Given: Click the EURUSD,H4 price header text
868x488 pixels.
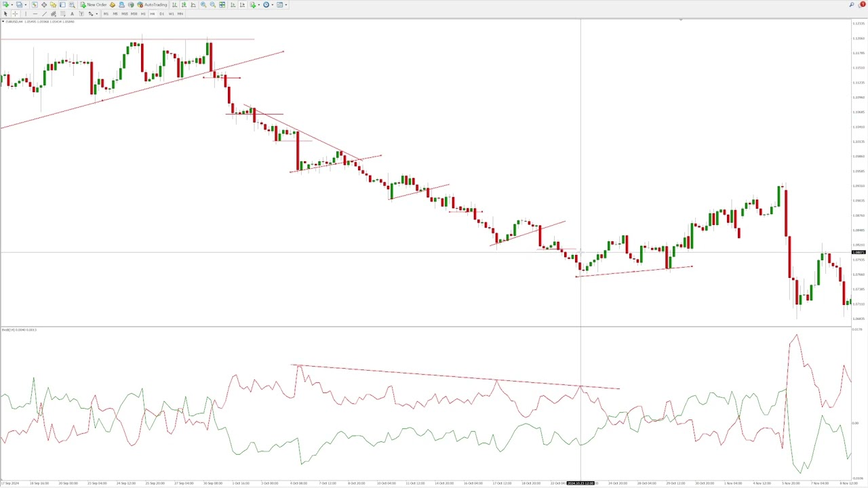Looking at the screenshot, I should [40, 22].
